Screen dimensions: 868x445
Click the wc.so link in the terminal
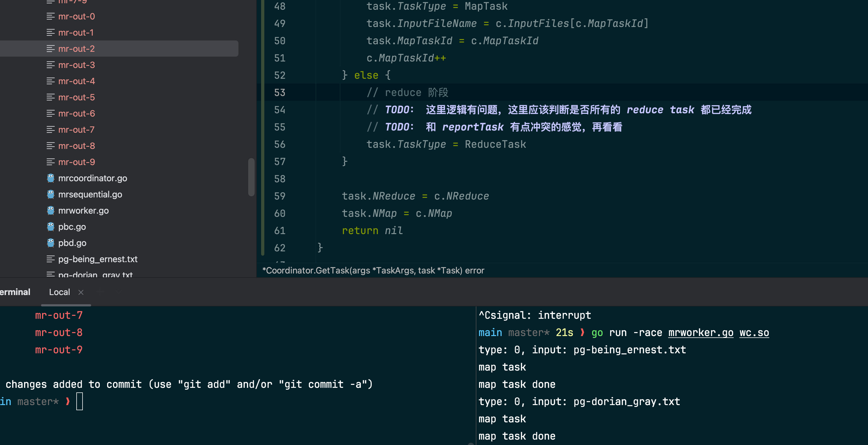coord(754,333)
